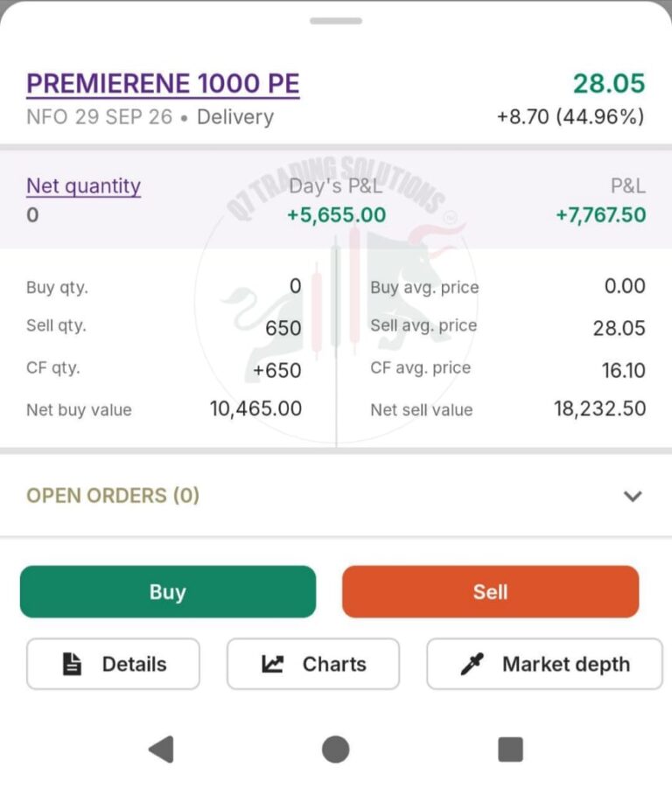Viewport: 672px width, 788px height.
Task: Tap the Android back navigation triangle
Action: tap(162, 750)
